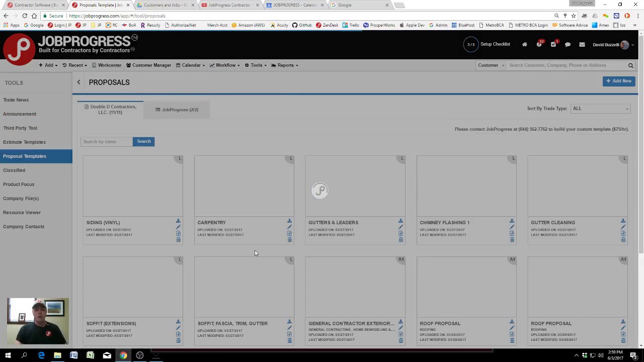Open the email envelope icon
This screenshot has height=362, width=644.
pyautogui.click(x=582, y=45)
